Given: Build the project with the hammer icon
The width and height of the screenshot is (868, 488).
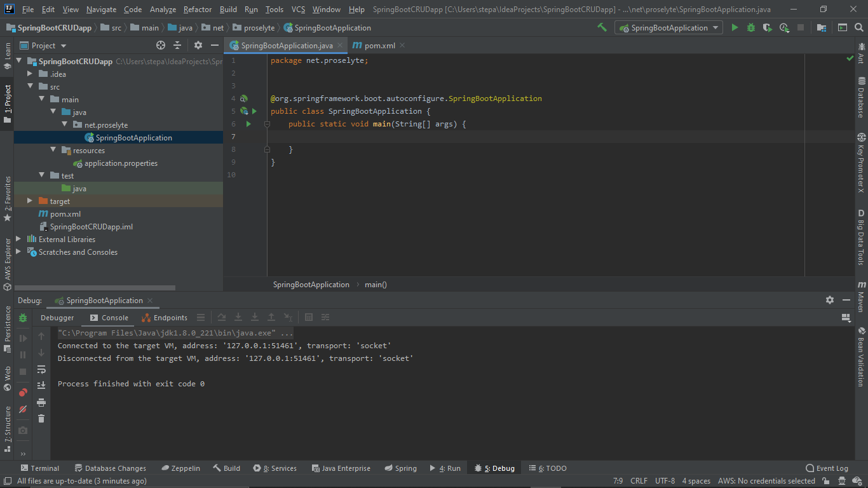Looking at the screenshot, I should [602, 27].
